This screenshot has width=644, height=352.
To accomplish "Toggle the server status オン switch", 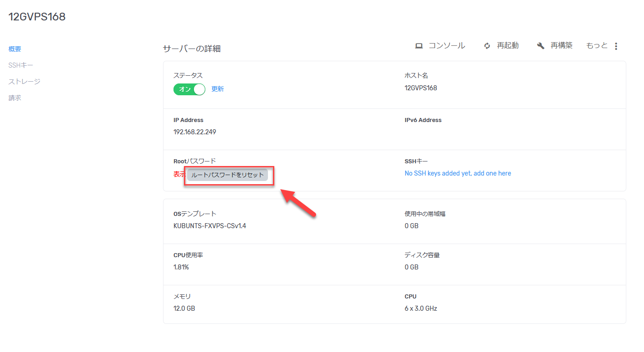I will 189,89.
